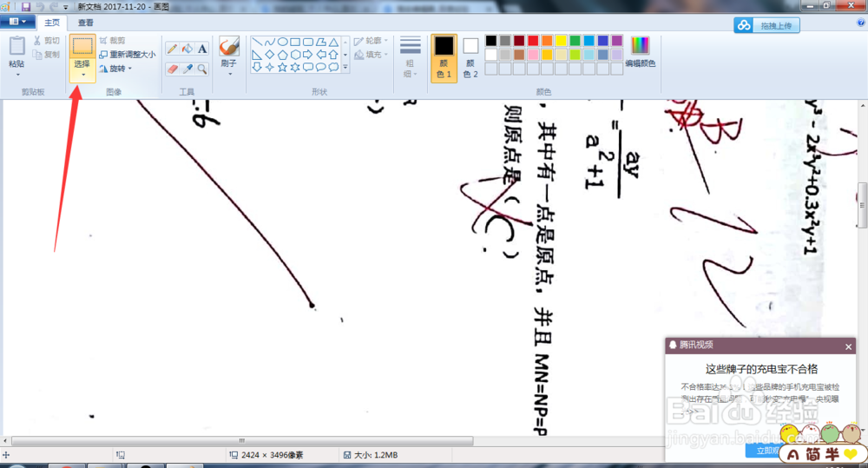This screenshot has height=468, width=868.
Task: Click the Copy (复制) button
Action: pos(47,55)
